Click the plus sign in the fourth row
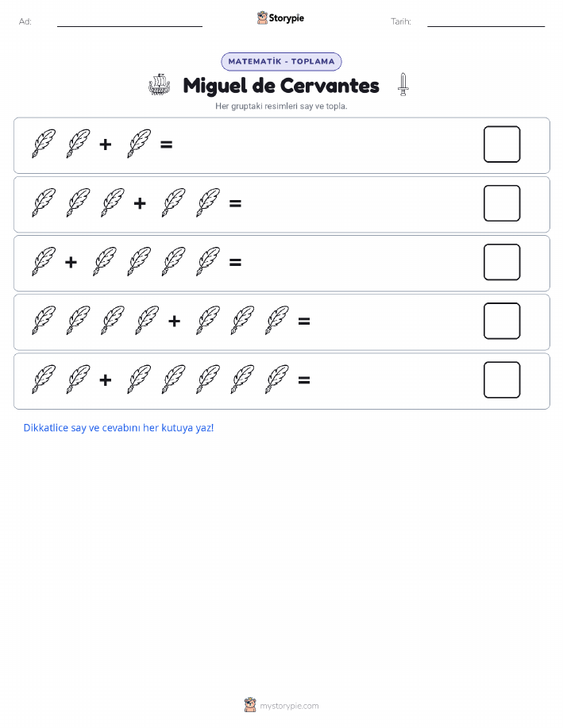Image resolution: width=563 pixels, height=728 pixels. pos(174,321)
